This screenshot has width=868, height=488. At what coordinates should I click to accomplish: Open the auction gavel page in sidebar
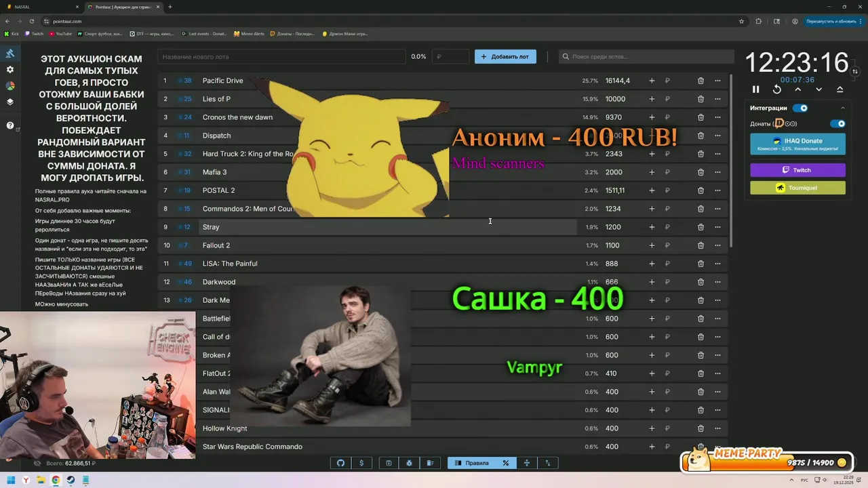point(10,54)
